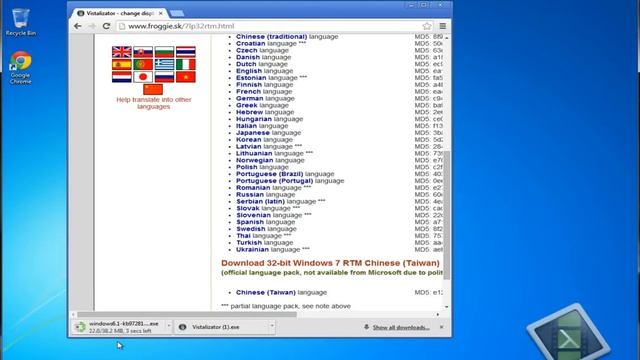This screenshot has height=360, width=640.
Task: Click the Vistalizator (1).exe download item
Action: [x=220, y=327]
